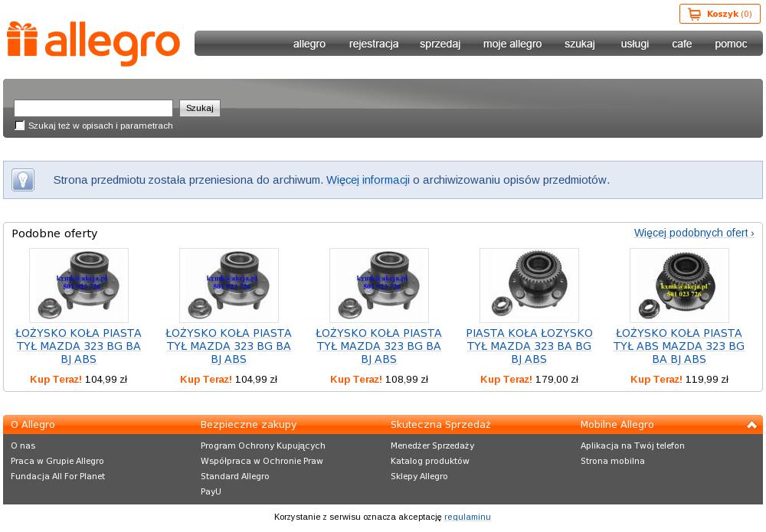Open the 'rejestracja' navigation item
The height and width of the screenshot is (532, 766).
click(374, 44)
